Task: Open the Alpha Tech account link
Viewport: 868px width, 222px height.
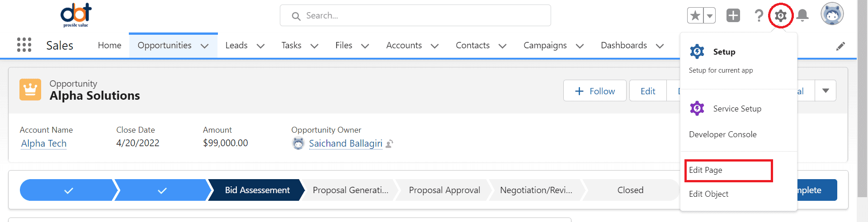Action: point(44,143)
